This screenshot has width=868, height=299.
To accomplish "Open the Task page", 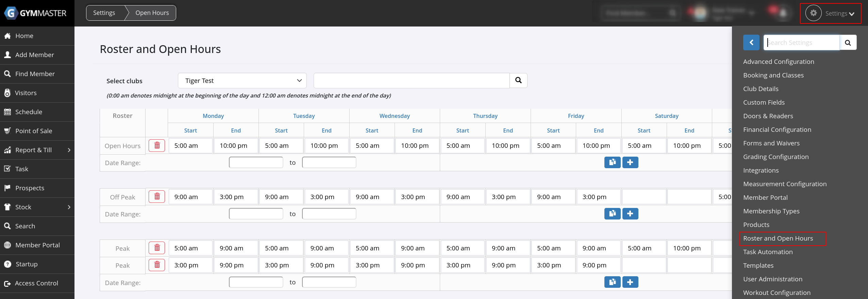I will 37,169.
